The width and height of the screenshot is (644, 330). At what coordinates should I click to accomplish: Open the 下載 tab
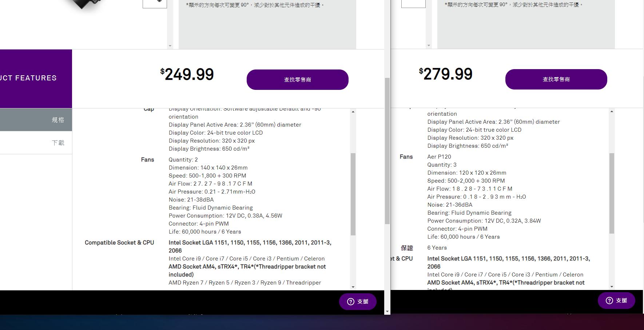click(36, 143)
